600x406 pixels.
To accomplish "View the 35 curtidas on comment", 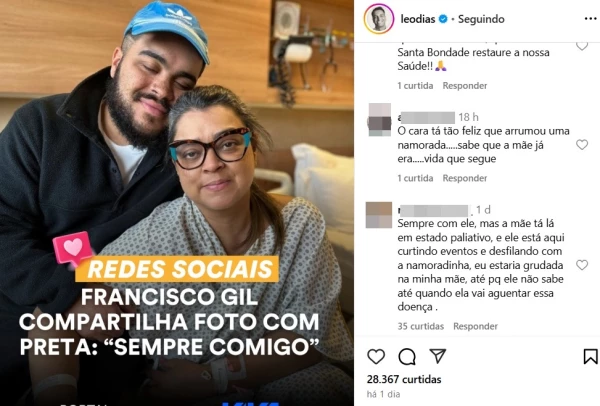I will (x=421, y=326).
